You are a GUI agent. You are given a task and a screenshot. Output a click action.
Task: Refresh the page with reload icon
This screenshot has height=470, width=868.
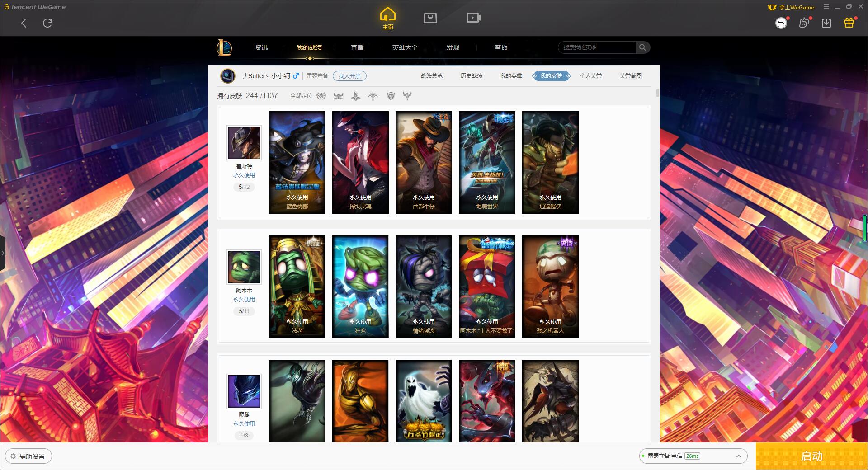tap(47, 23)
